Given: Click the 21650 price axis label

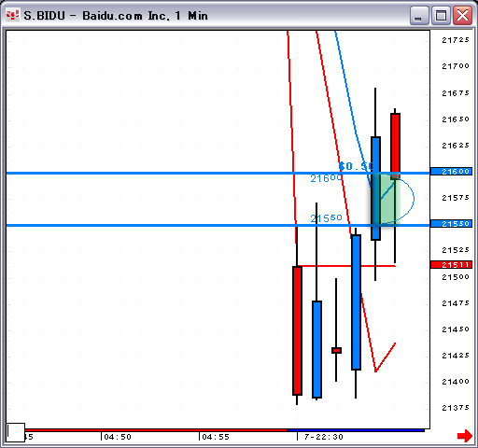Looking at the screenshot, I should pos(456,119).
